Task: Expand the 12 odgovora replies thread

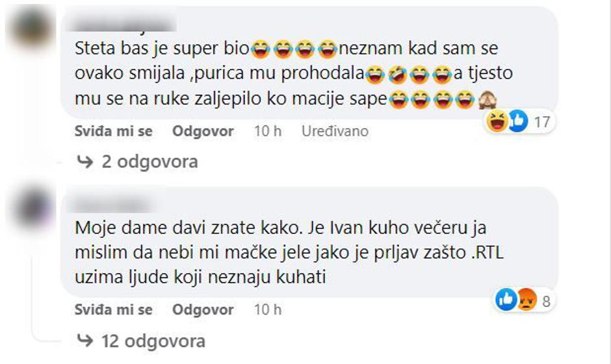Action: [153, 341]
